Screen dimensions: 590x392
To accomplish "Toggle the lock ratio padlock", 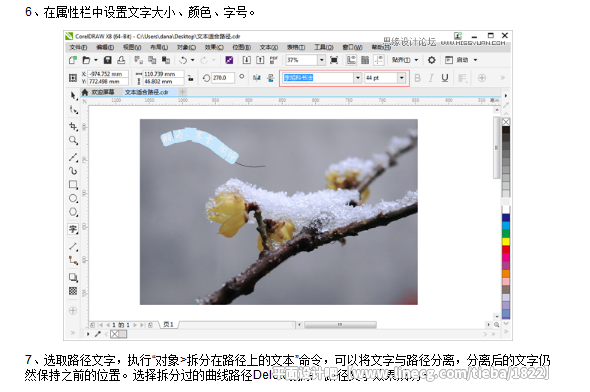I will (191, 78).
